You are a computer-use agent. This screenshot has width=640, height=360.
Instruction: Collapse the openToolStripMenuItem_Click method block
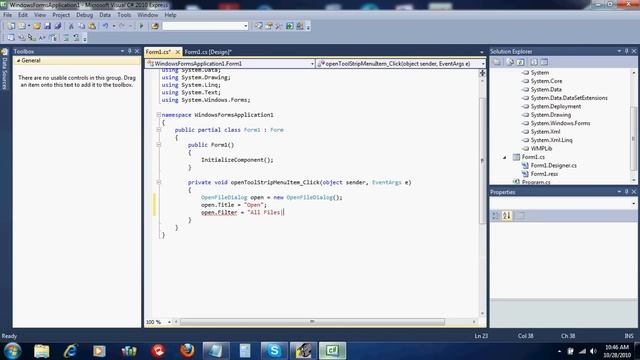tap(158, 182)
